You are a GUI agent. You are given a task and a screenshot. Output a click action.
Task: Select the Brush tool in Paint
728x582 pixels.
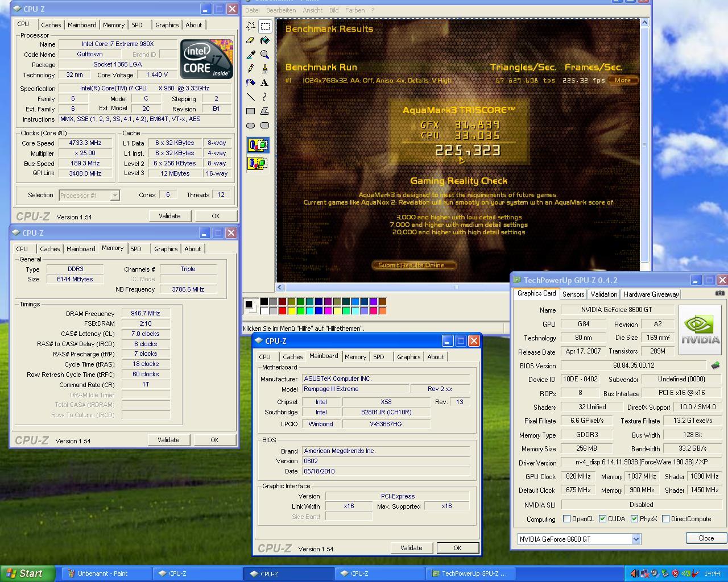pos(265,69)
